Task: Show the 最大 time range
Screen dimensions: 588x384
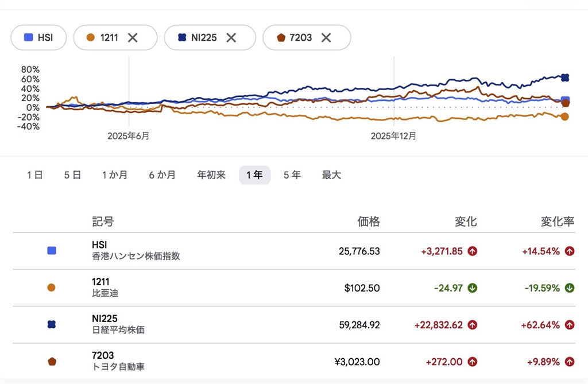Action: pyautogui.click(x=331, y=174)
